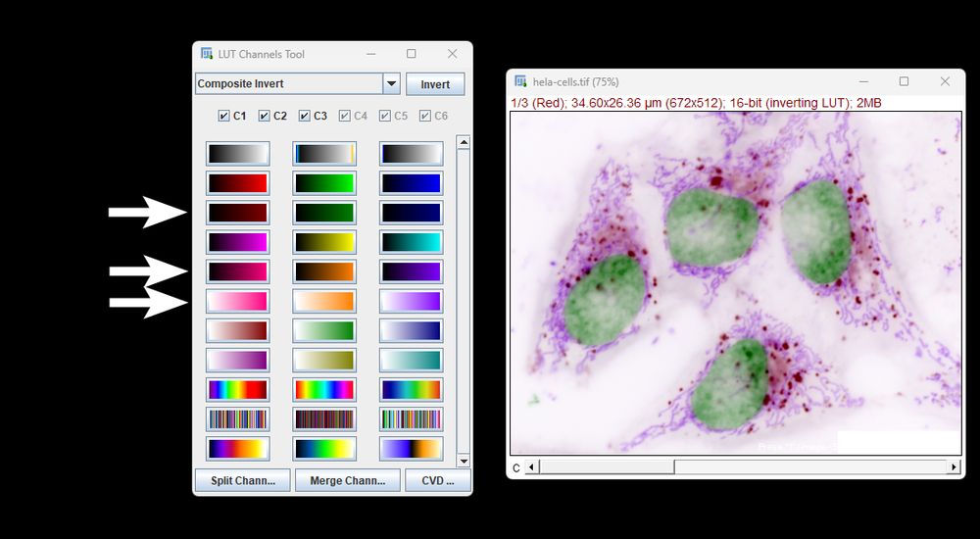Select the Magenta LUT swatch
The image size is (980, 539).
(238, 242)
